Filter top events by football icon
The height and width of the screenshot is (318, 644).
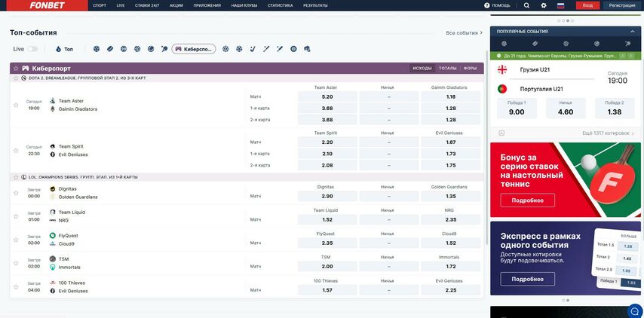(x=97, y=49)
